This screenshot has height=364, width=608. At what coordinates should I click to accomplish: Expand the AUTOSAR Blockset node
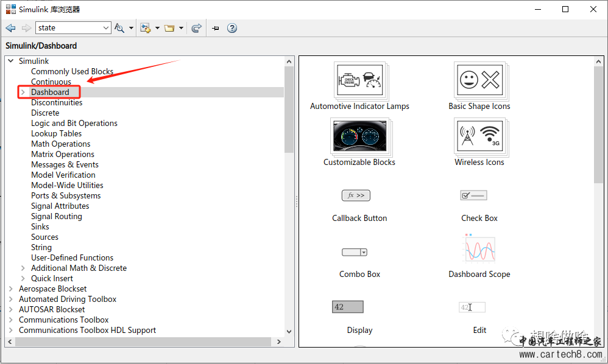pyautogui.click(x=11, y=309)
